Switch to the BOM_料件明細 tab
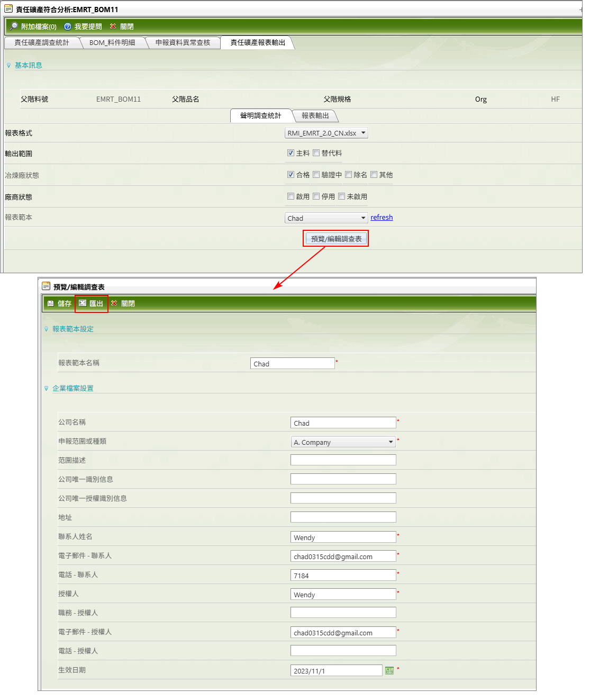Image resolution: width=590 pixels, height=700 pixels. 112,42
